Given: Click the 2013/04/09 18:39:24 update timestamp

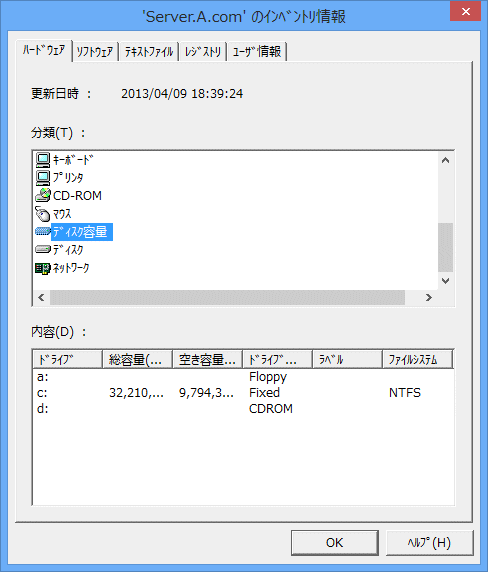Looking at the screenshot, I should pyautogui.click(x=182, y=94).
